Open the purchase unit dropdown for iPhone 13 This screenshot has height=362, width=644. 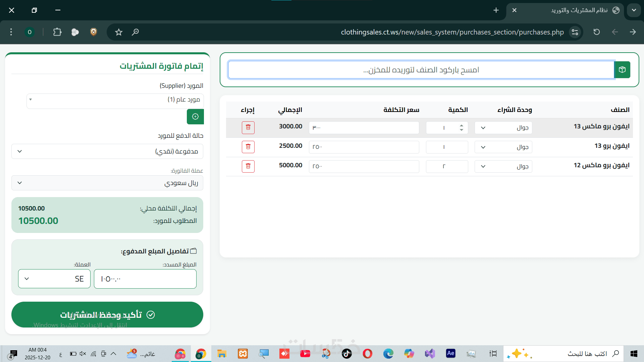pos(503,147)
